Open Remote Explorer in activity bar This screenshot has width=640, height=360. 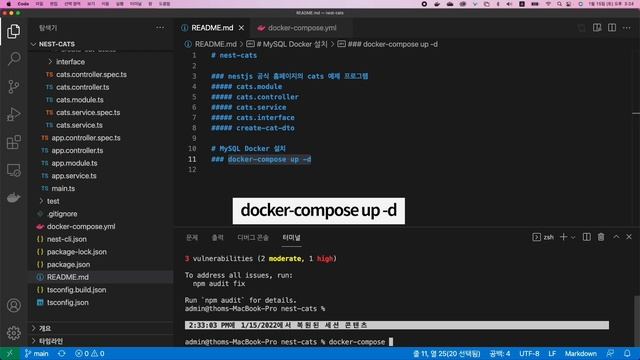(x=13, y=170)
